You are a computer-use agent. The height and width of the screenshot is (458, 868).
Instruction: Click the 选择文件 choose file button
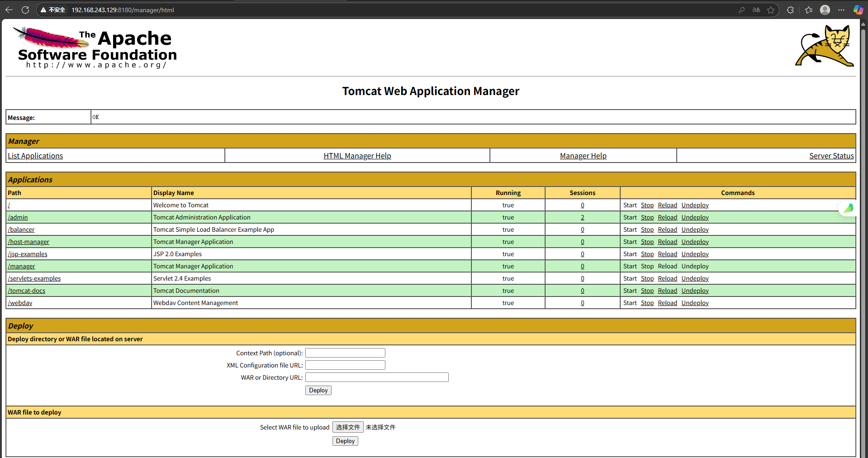348,427
